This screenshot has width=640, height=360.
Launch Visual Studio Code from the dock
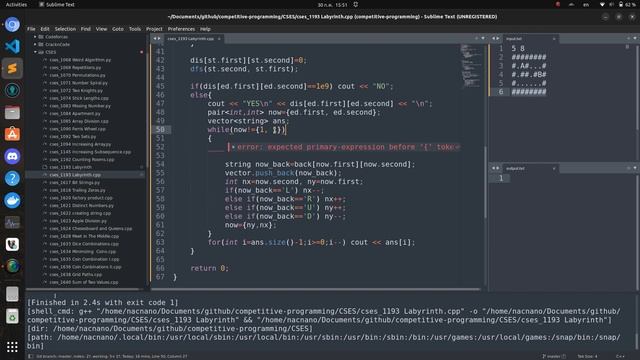(x=12, y=46)
